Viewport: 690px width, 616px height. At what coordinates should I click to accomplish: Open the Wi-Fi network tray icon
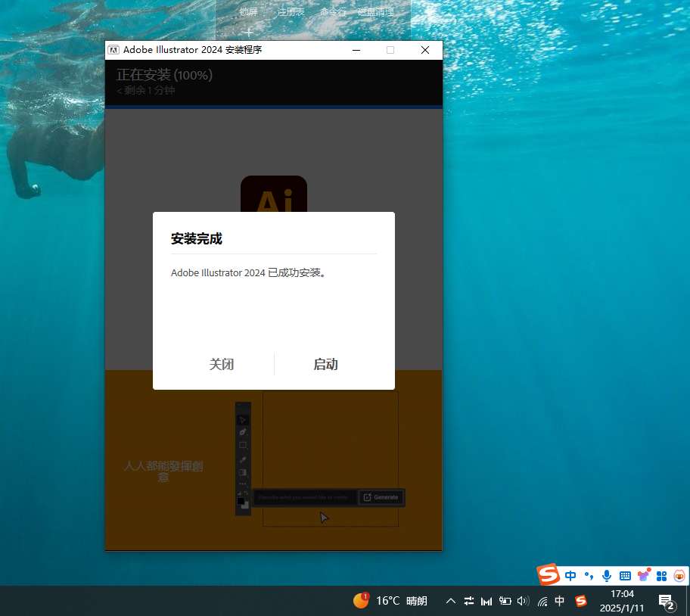point(542,601)
